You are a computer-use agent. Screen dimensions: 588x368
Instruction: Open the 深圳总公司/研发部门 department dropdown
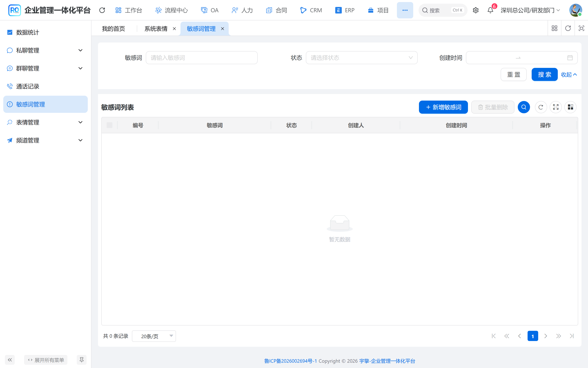(x=530, y=10)
